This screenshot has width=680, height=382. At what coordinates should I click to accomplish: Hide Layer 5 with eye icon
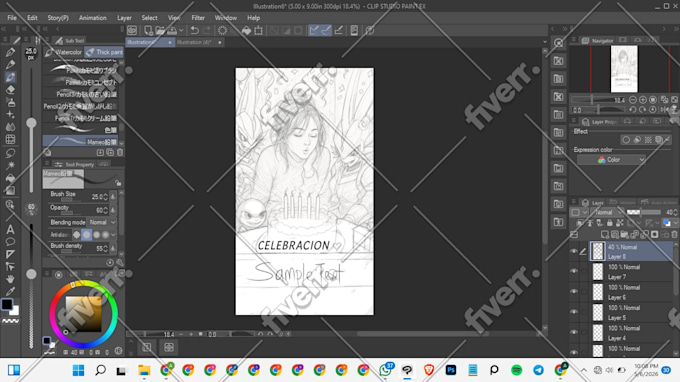(x=574, y=312)
